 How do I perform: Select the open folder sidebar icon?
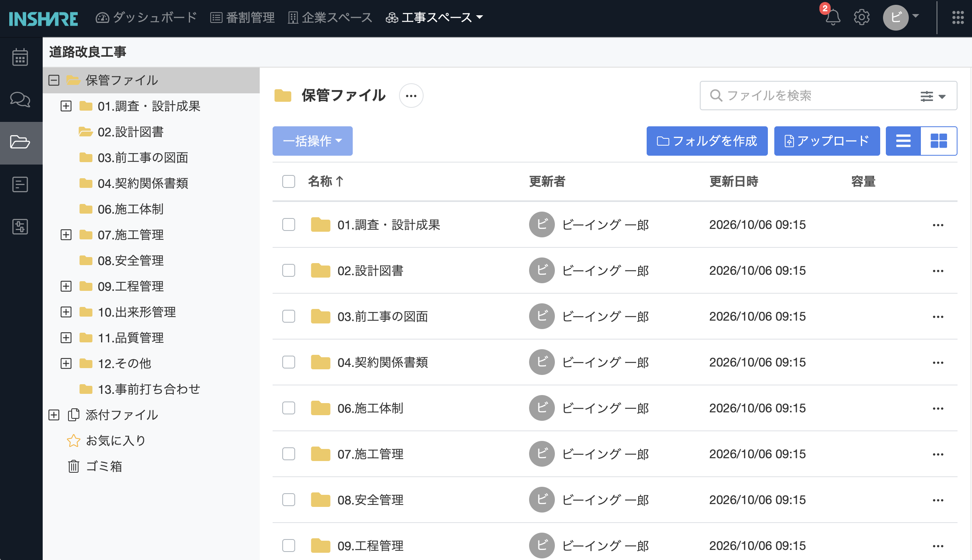click(x=20, y=142)
